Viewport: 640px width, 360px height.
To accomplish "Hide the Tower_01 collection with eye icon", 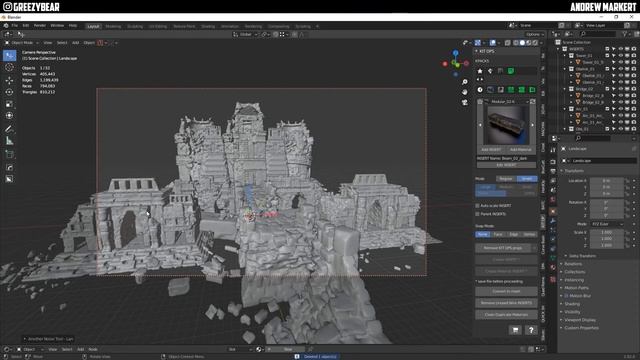I will point(620,56).
